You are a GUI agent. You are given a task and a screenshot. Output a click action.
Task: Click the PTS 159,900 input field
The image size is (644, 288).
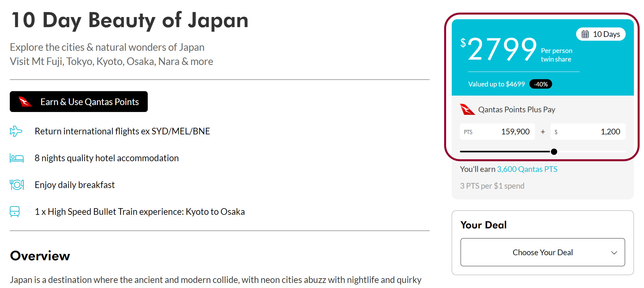[x=497, y=132]
